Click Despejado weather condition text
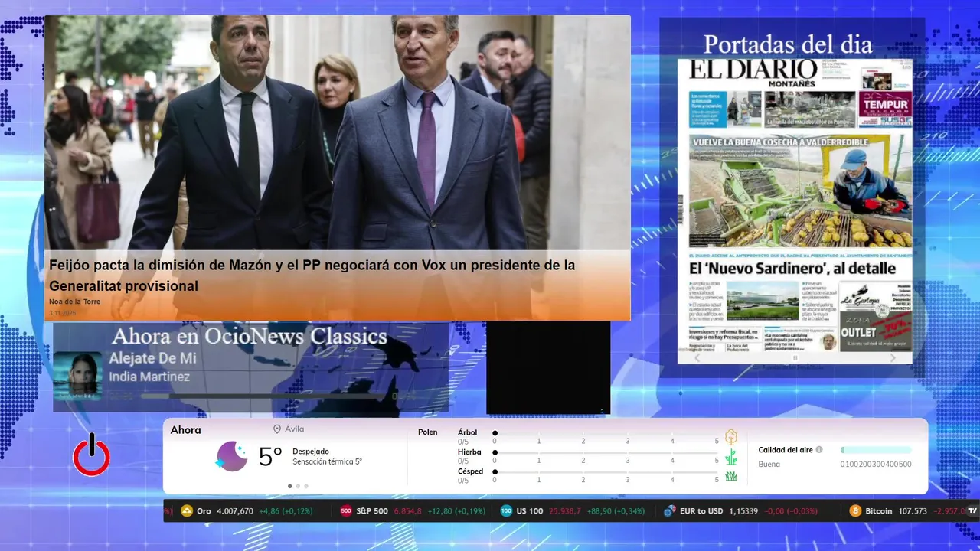The image size is (980, 551). (311, 452)
